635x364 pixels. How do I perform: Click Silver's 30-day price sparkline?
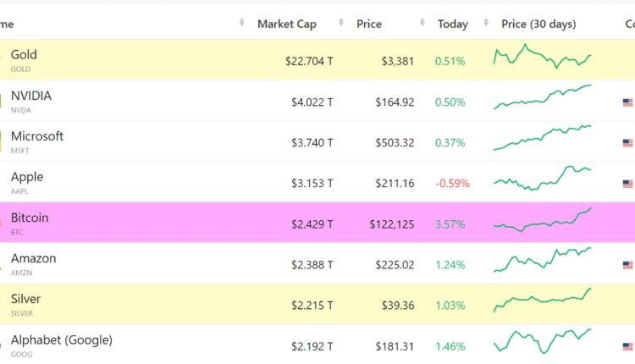(542, 298)
